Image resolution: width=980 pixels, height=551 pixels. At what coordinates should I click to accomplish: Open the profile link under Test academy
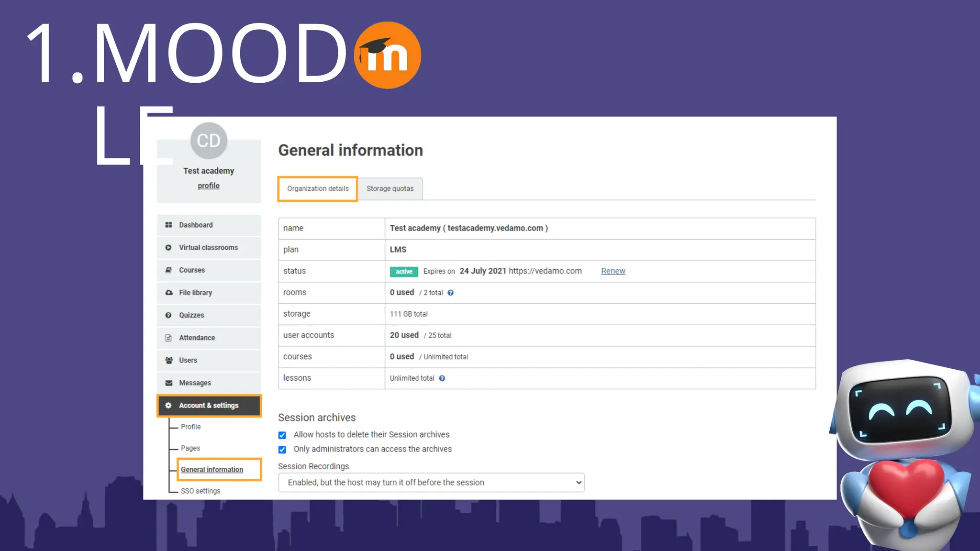(209, 186)
